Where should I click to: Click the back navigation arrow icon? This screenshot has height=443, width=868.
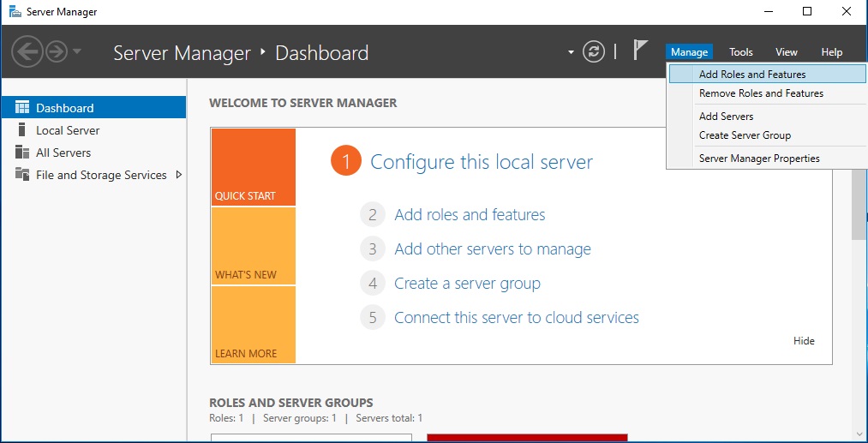27,51
